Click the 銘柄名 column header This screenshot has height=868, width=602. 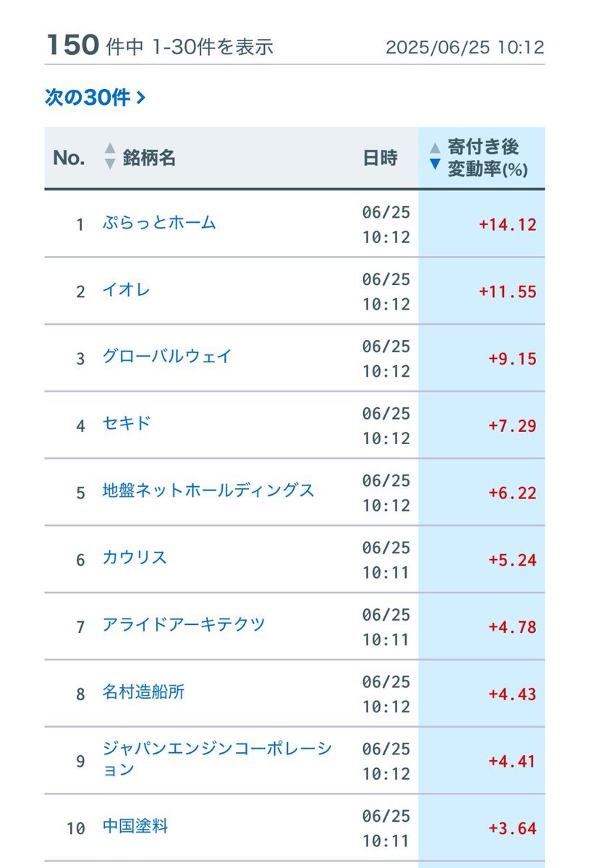click(149, 158)
